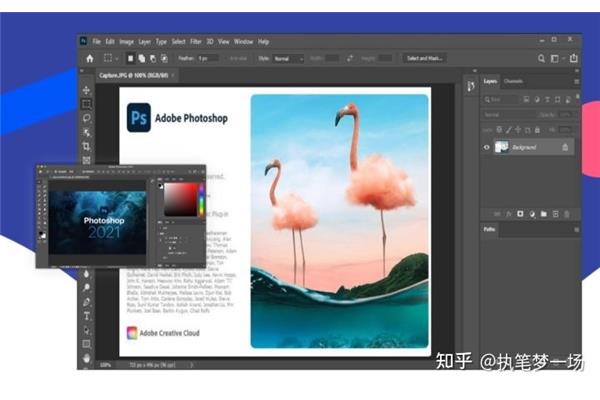Close the Capture.JPG document tab
600x400 pixels.
tap(173, 75)
